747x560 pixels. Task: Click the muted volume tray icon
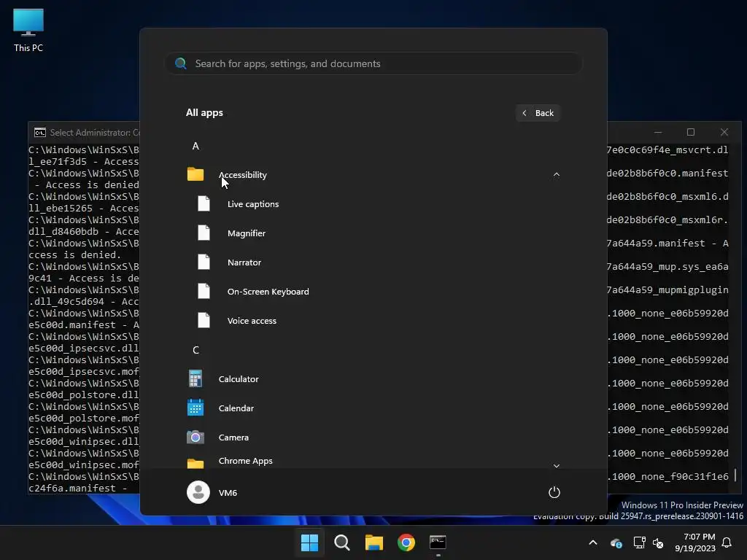pyautogui.click(x=658, y=542)
